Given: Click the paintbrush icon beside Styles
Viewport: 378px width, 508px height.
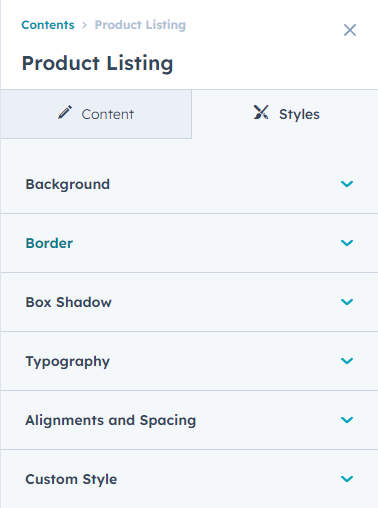Looking at the screenshot, I should [261, 112].
